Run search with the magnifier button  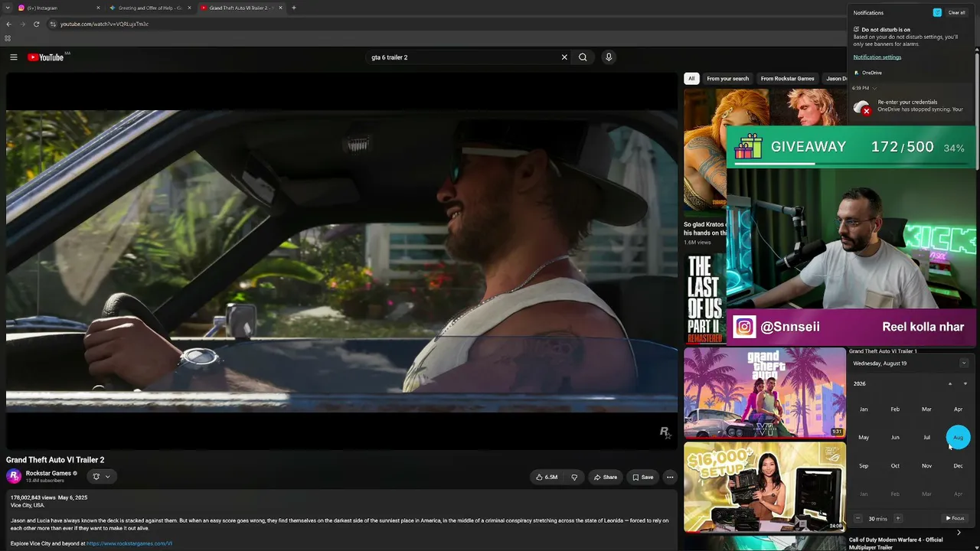coord(583,57)
